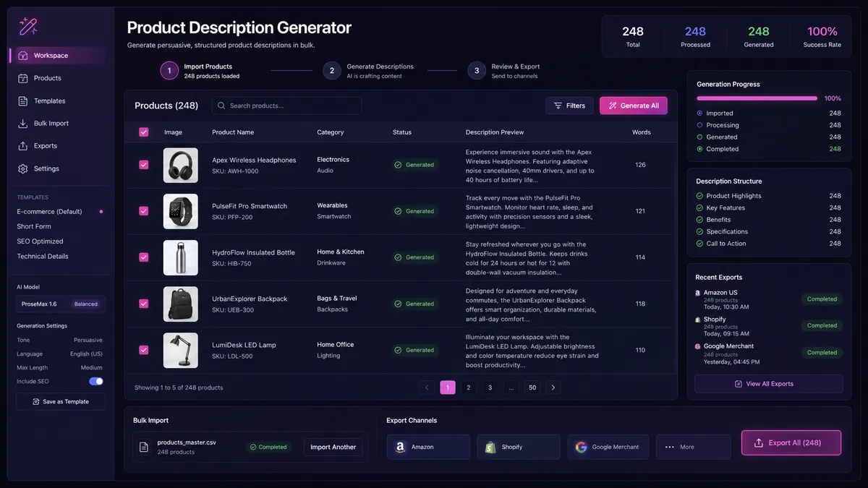Open step 1 Import Products
This screenshot has width=868, height=488.
coord(169,70)
